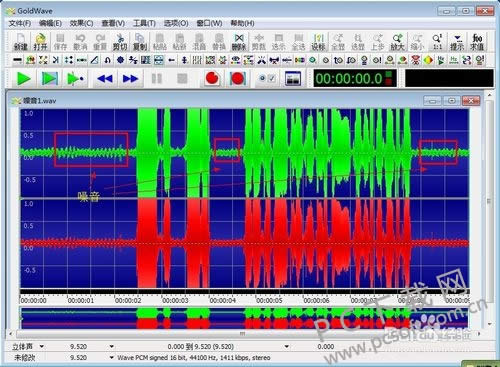Open the 窗口(W) menu

209,23
